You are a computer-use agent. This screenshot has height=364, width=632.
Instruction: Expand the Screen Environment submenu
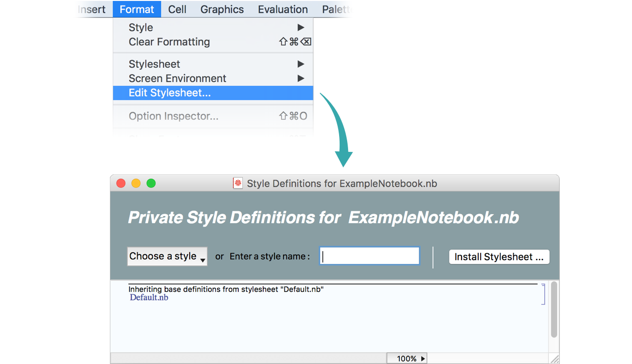[x=300, y=78]
